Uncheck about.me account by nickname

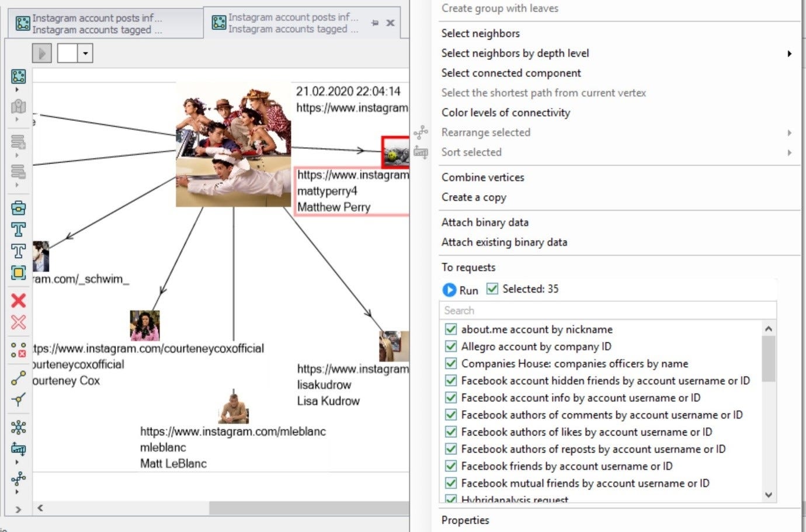click(450, 329)
